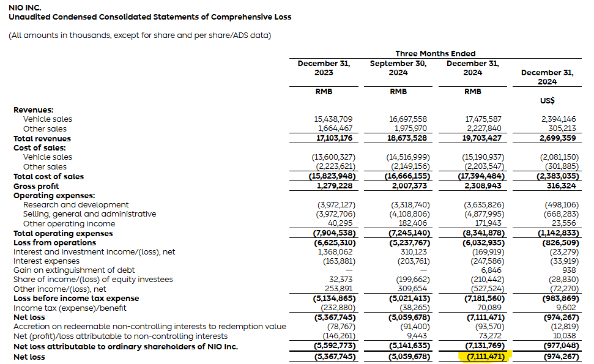Screen dimensions: 594x364
Task: Select the December 31, 2024 RMB column header
Action: [x=472, y=67]
